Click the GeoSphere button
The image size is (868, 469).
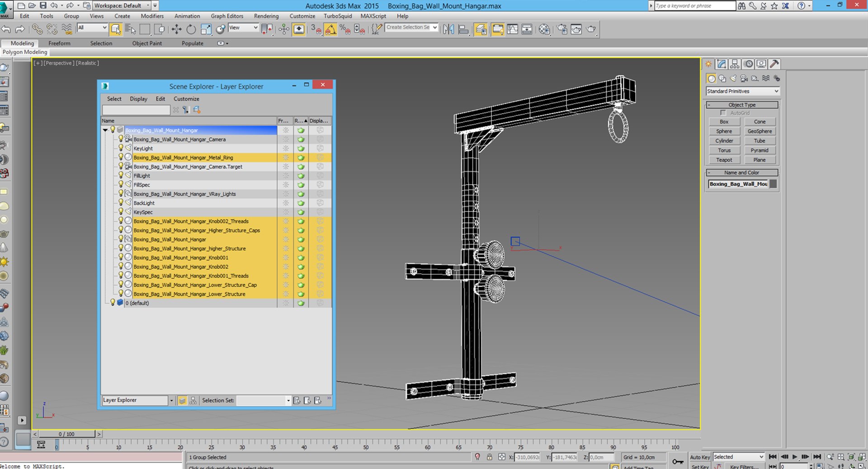pyautogui.click(x=759, y=131)
